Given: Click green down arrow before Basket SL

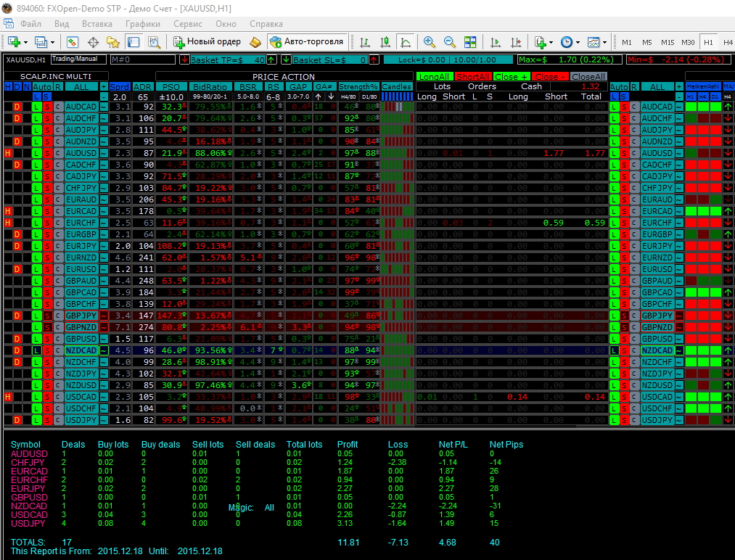Looking at the screenshot, I should click(286, 59).
